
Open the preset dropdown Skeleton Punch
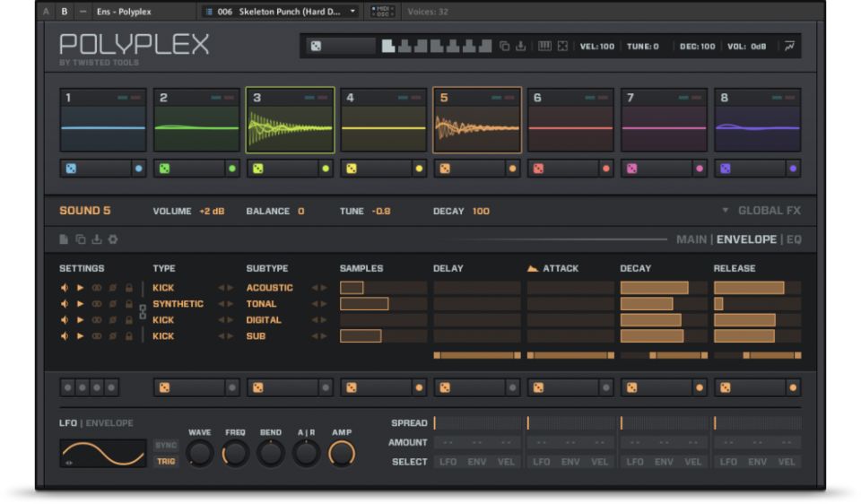pos(280,12)
